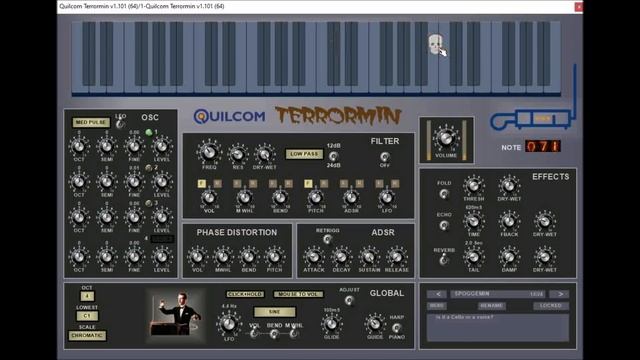Click the Phase Distortion VOL knob
The width and height of the screenshot is (640, 360).
point(197,257)
